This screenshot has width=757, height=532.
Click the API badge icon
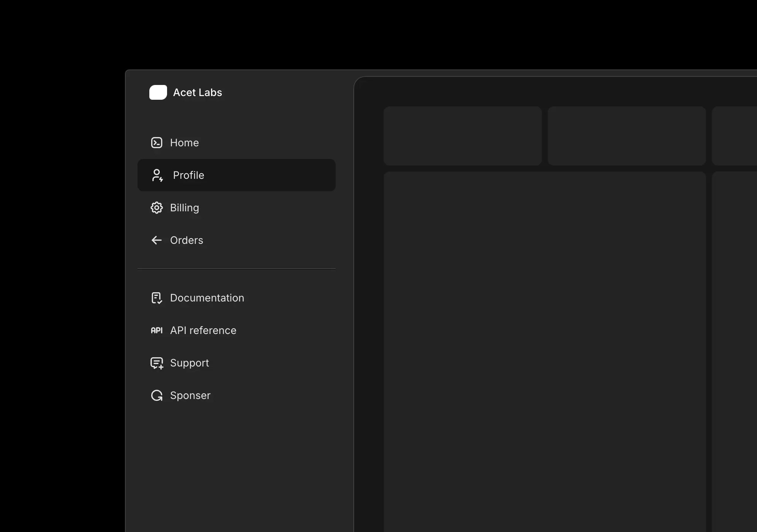(x=157, y=330)
